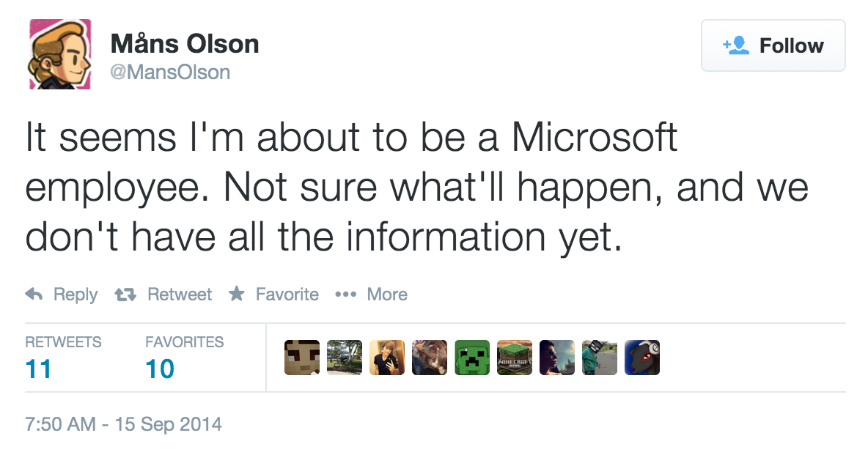Viewport: 868px width, 463px height.
Task: Open Måns Olson's profile avatar
Action: (x=59, y=54)
